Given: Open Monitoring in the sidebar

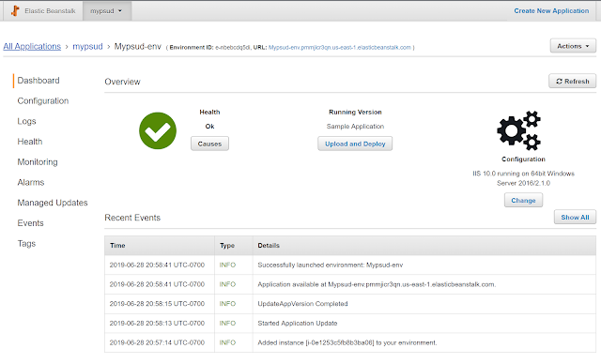Looking at the screenshot, I should pos(38,162).
